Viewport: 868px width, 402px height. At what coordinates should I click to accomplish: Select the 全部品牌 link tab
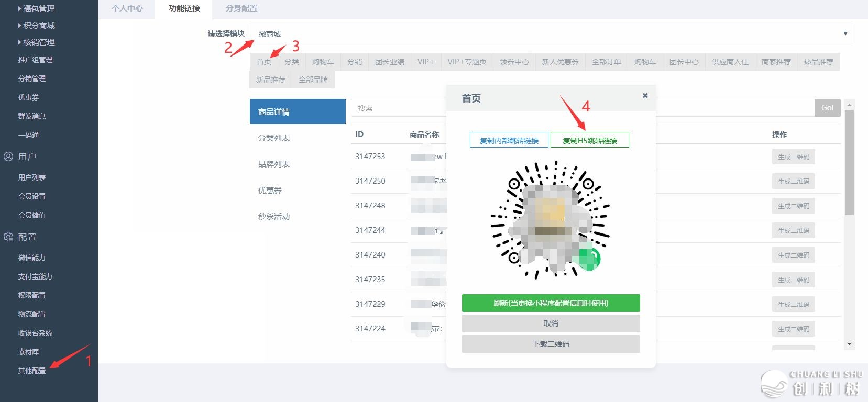313,80
